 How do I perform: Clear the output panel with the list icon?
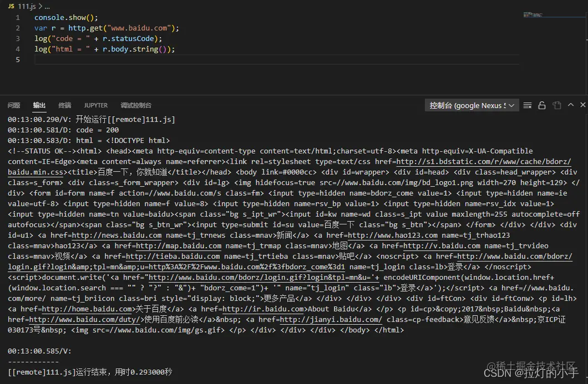tap(527, 105)
